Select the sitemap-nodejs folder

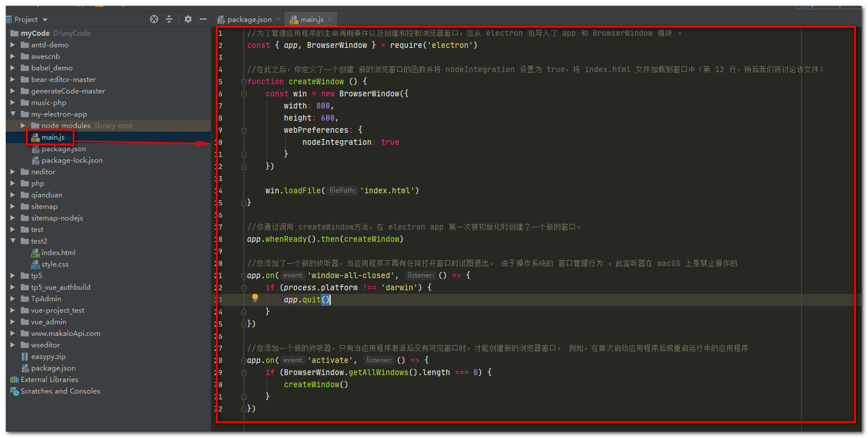tap(57, 218)
